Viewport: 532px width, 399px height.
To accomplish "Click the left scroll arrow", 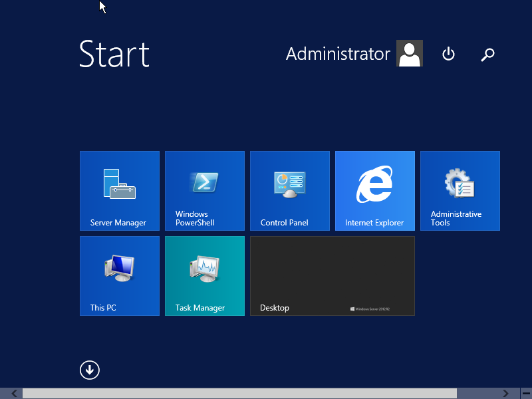I will coord(14,393).
